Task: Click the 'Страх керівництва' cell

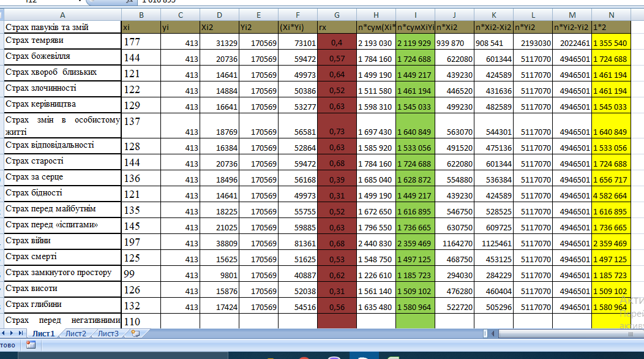Action: click(x=62, y=105)
